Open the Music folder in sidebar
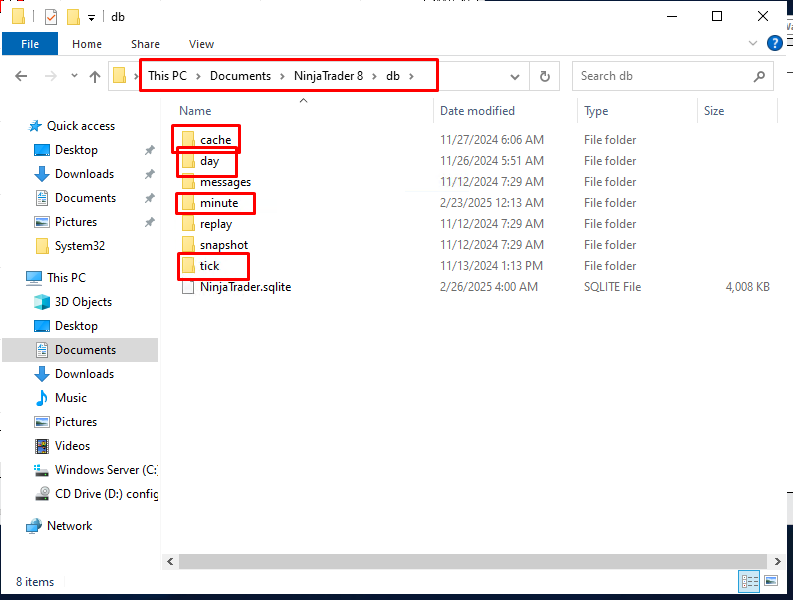 click(70, 398)
